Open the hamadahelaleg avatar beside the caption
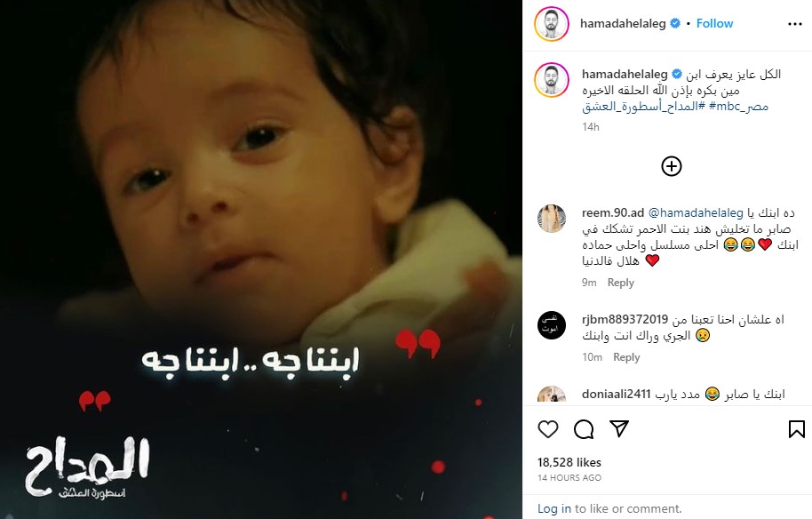812x519 pixels. 552,80
